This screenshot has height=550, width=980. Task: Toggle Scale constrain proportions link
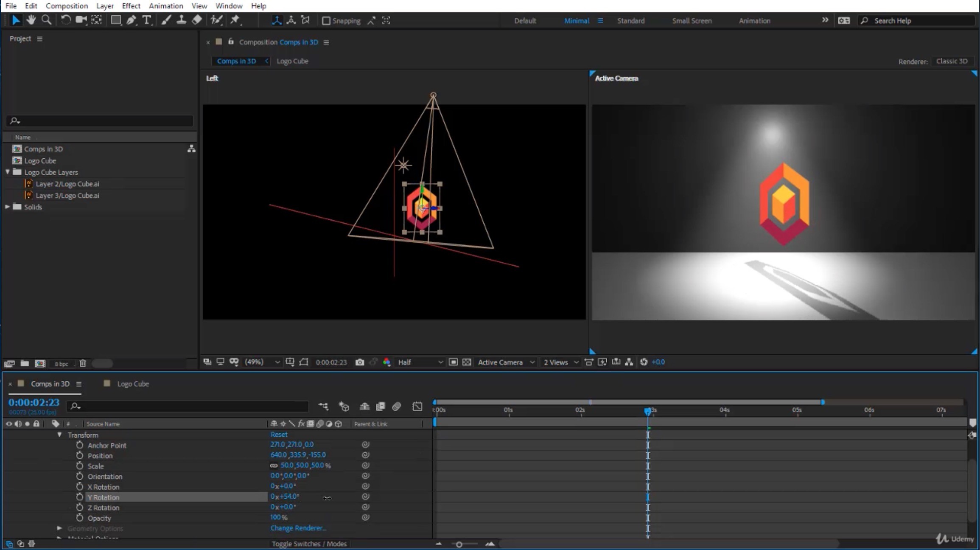[274, 466]
